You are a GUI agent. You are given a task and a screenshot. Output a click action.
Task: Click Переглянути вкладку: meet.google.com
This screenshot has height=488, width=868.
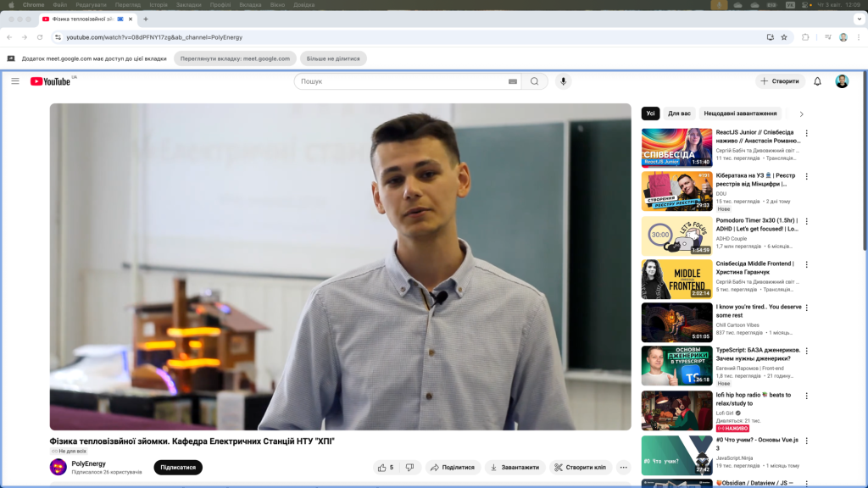click(235, 58)
